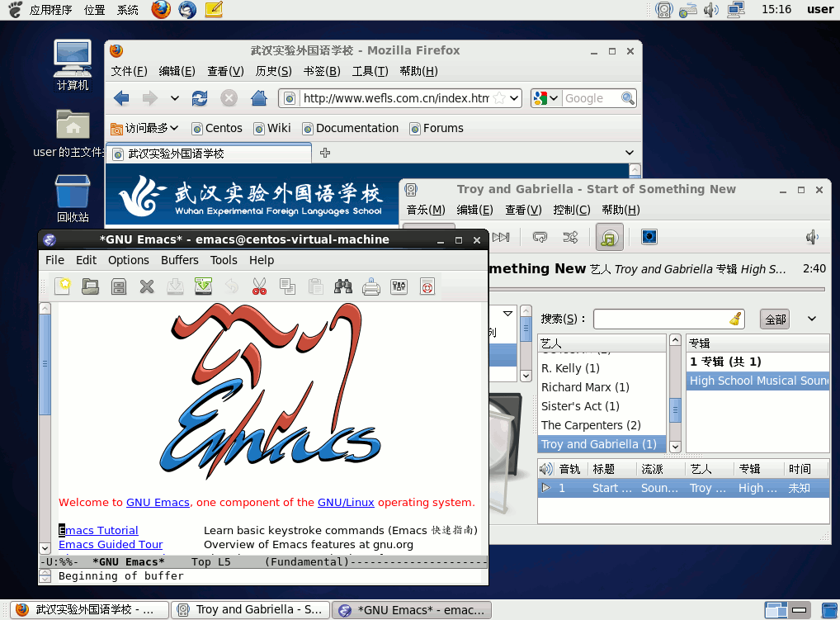Click the Emacs Open file toolbar icon

[x=91, y=286]
